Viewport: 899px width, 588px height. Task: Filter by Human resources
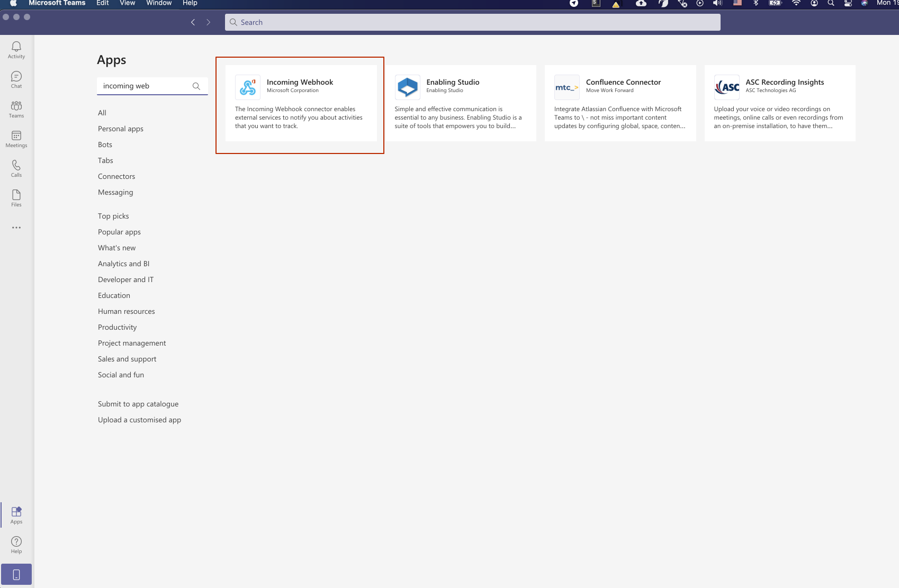pyautogui.click(x=127, y=311)
